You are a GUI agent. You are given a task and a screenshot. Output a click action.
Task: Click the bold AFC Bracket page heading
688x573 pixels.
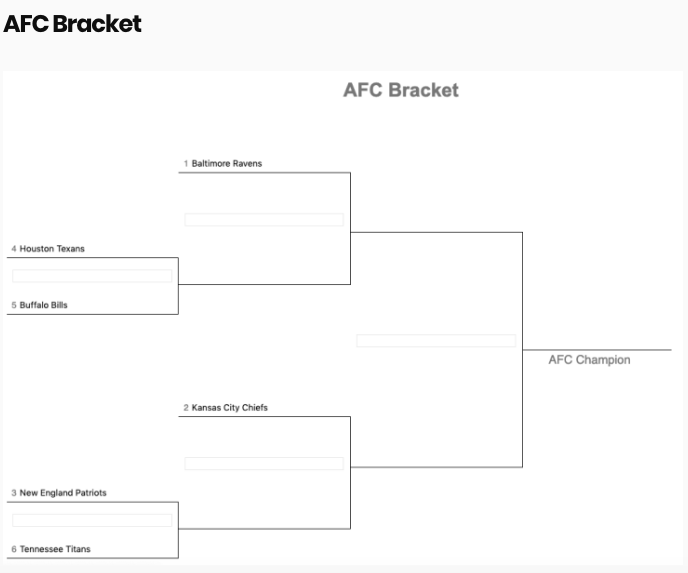point(72,24)
